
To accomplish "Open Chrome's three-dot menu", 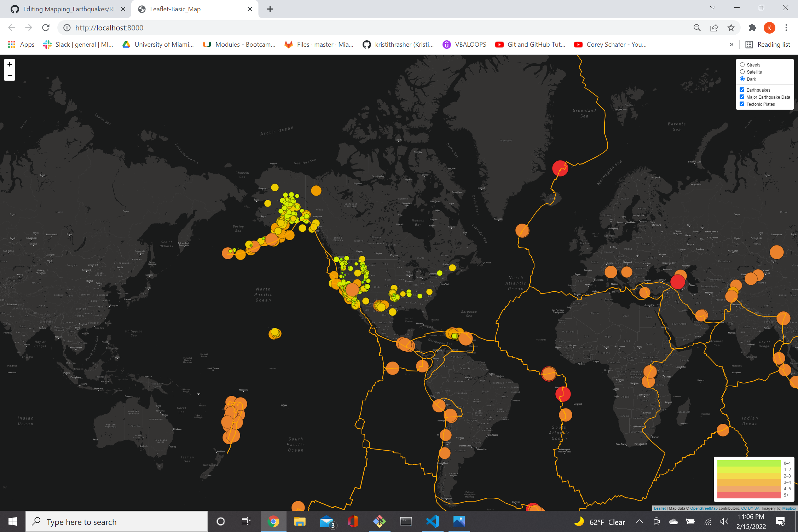I will (786, 28).
